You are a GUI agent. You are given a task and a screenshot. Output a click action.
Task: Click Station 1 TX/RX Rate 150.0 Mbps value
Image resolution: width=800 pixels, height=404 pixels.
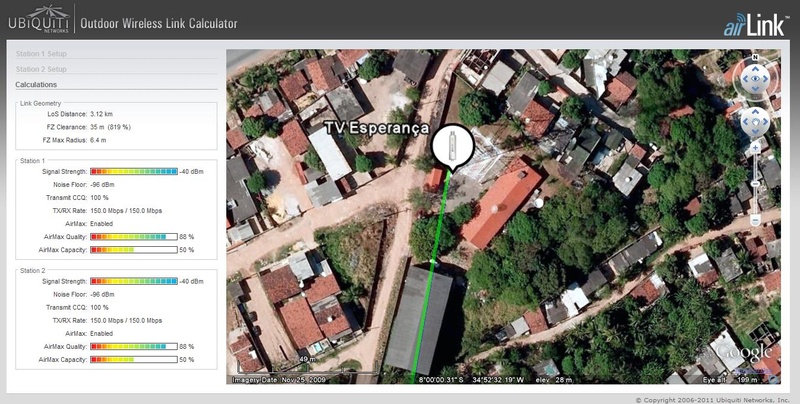(126, 211)
